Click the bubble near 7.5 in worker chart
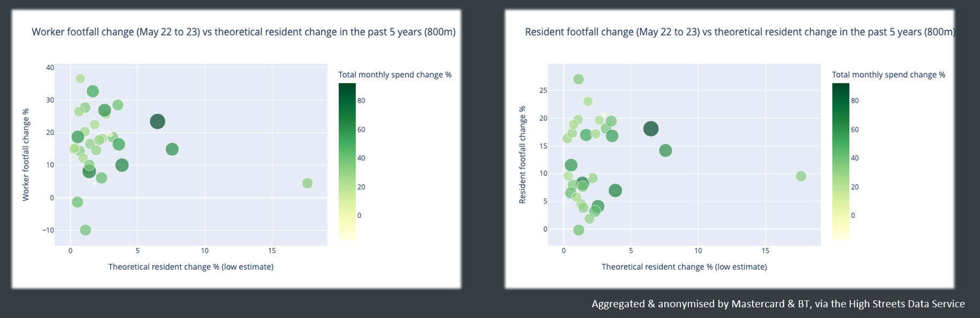Viewport: 980px width, 318px height. pyautogui.click(x=172, y=149)
